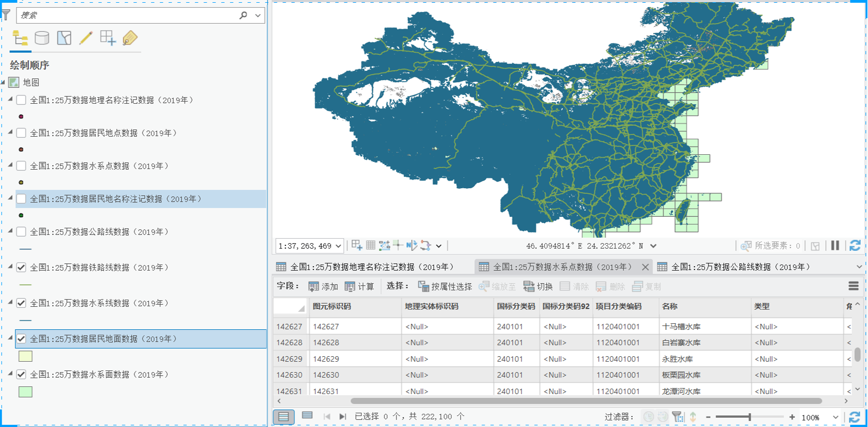The image size is (868, 427).
Task: Check the 水系点数据 layer visibility box
Action: (x=21, y=166)
